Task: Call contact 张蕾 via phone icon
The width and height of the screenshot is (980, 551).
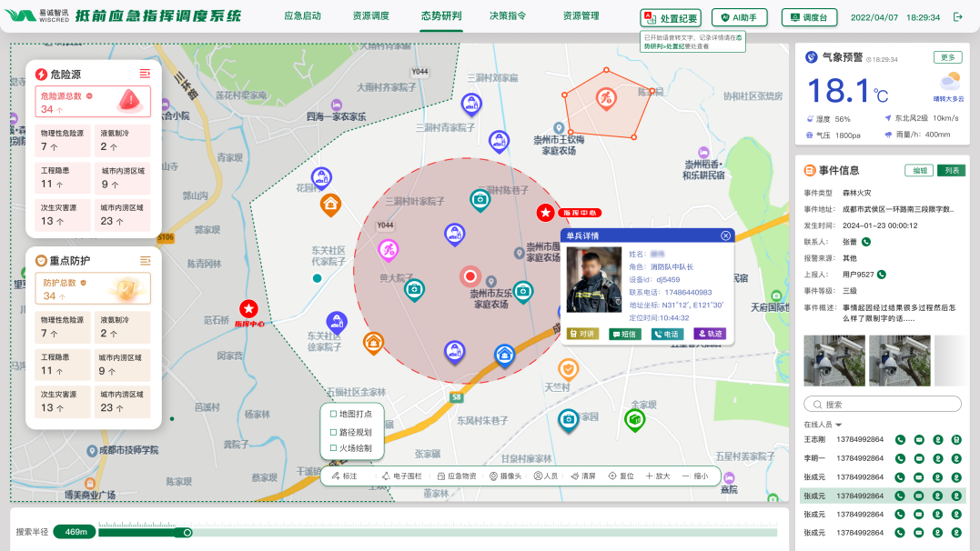Action: coord(865,242)
